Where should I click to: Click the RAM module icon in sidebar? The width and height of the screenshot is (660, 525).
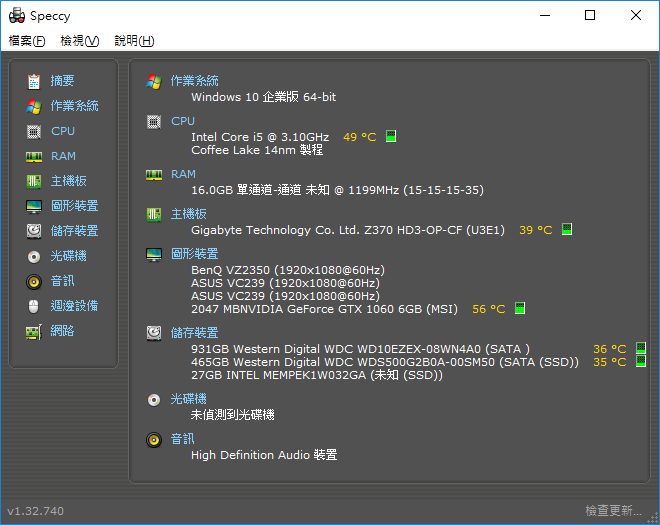coord(34,157)
